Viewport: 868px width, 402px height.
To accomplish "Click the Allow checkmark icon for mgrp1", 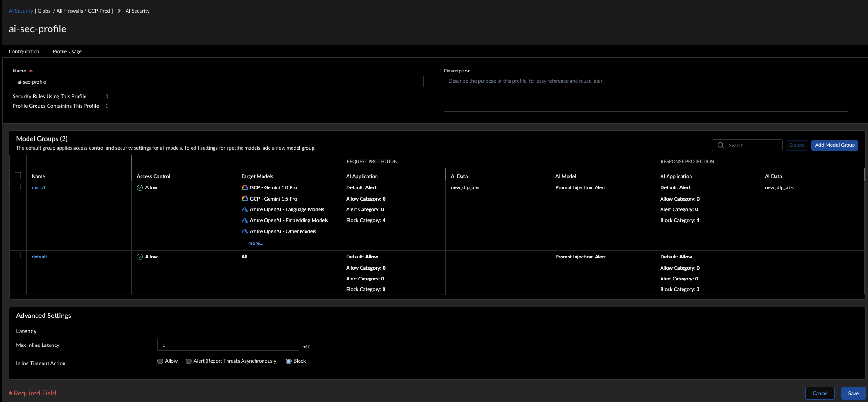I will 140,187.
